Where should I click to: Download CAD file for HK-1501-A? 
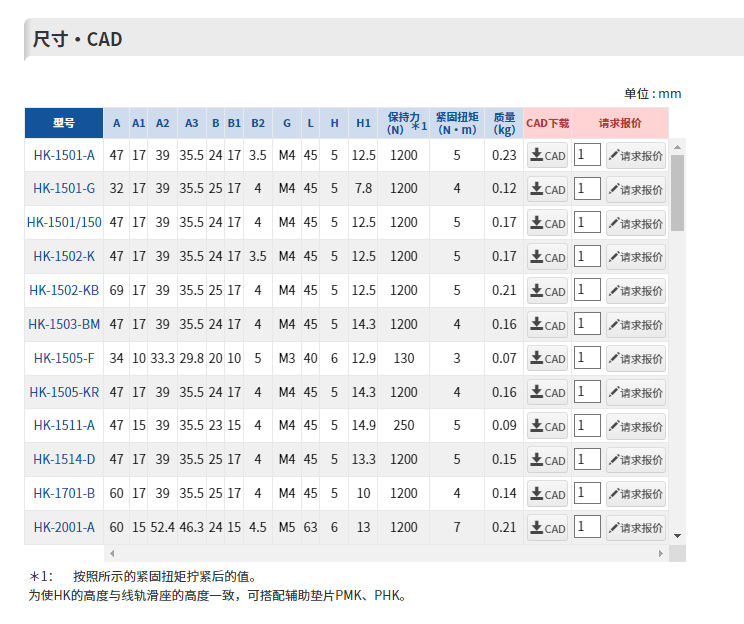[547, 156]
